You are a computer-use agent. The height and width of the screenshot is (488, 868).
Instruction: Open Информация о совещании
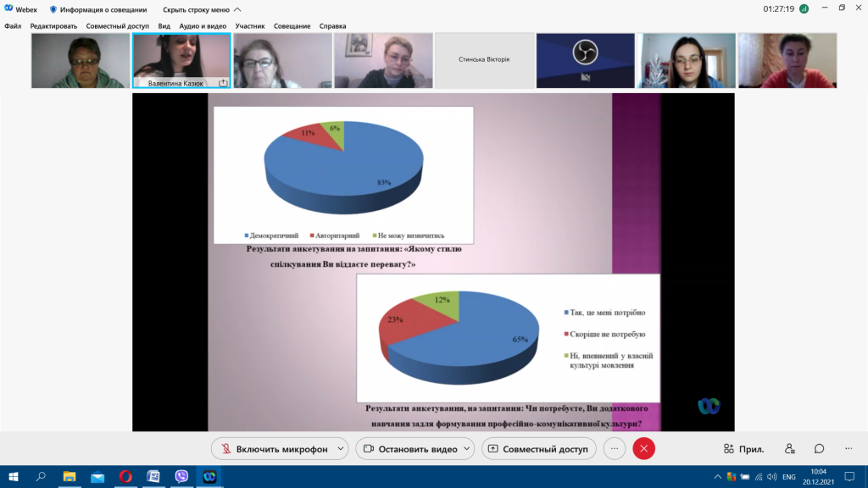coord(98,9)
